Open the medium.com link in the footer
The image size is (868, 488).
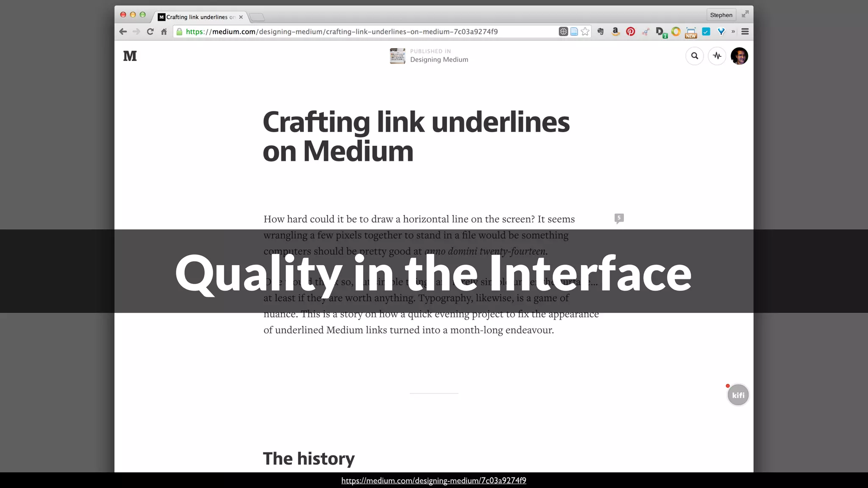(434, 480)
